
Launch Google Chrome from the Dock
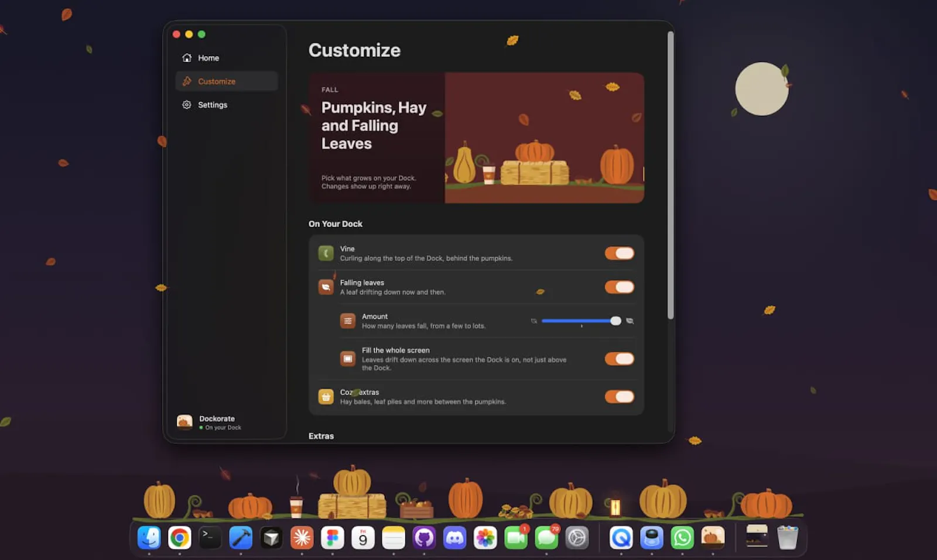180,537
